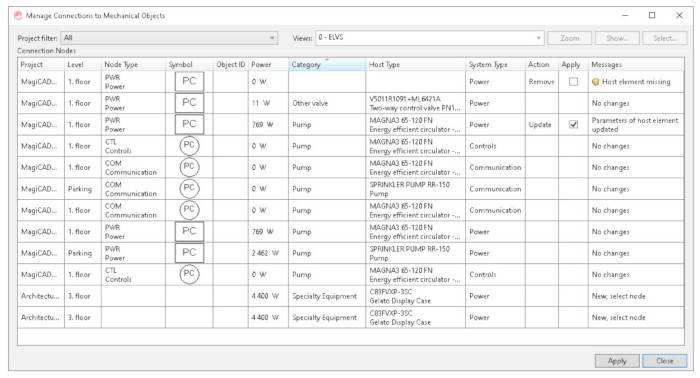Image resolution: width=700 pixels, height=378 pixels.
Task: Click the Object ID column header
Action: tap(231, 65)
